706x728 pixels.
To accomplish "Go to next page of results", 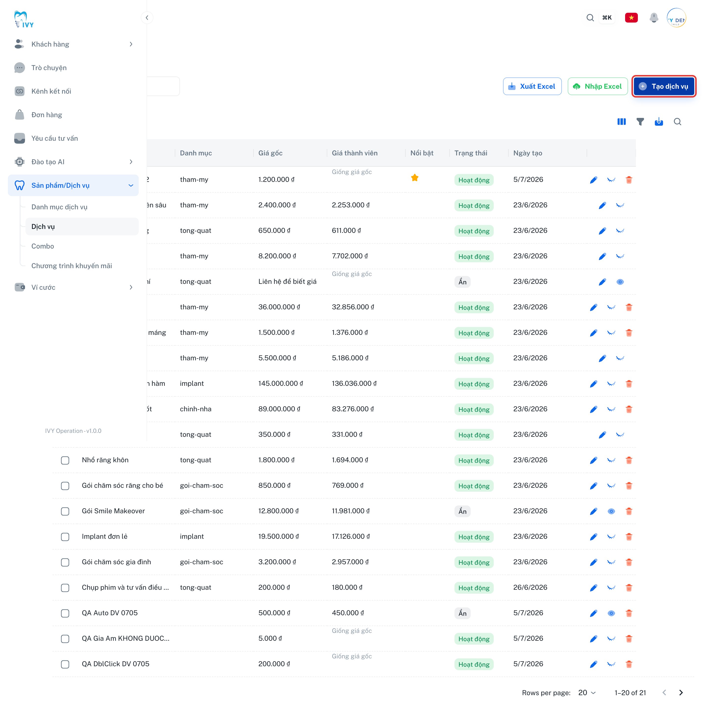I will click(681, 692).
